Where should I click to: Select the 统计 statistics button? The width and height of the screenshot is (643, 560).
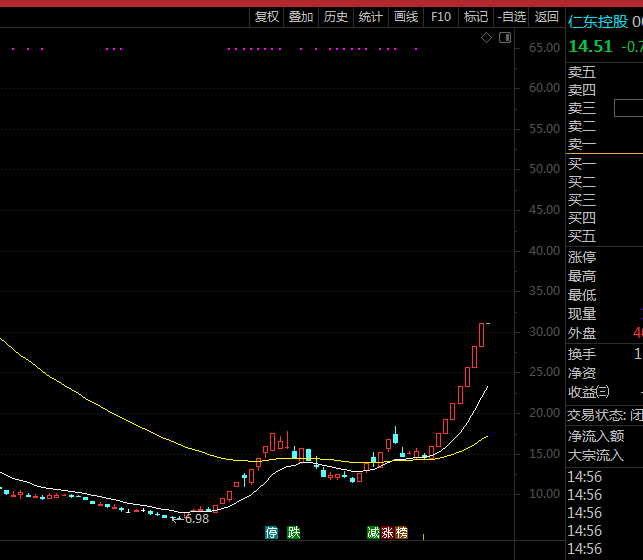click(371, 17)
